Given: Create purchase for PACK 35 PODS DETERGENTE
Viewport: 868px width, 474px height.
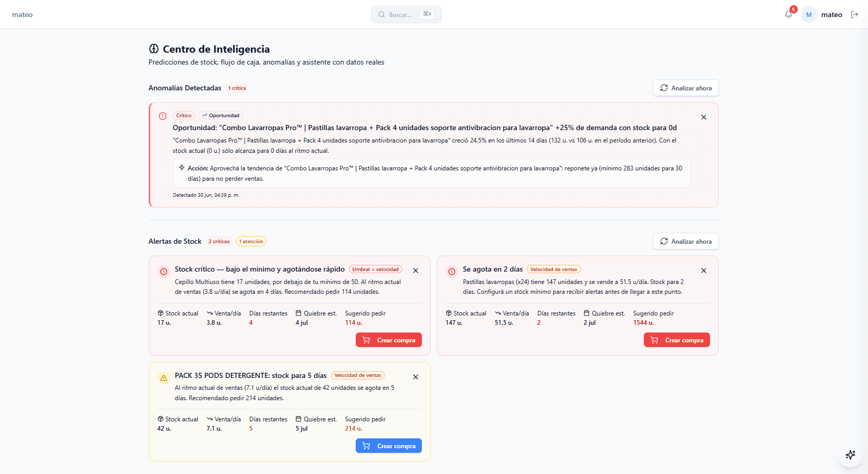Looking at the screenshot, I should (x=389, y=446).
